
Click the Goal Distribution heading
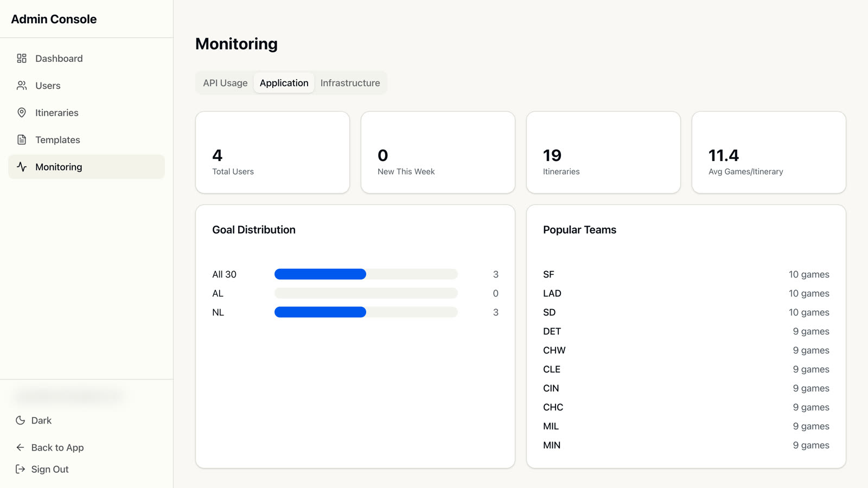254,230
